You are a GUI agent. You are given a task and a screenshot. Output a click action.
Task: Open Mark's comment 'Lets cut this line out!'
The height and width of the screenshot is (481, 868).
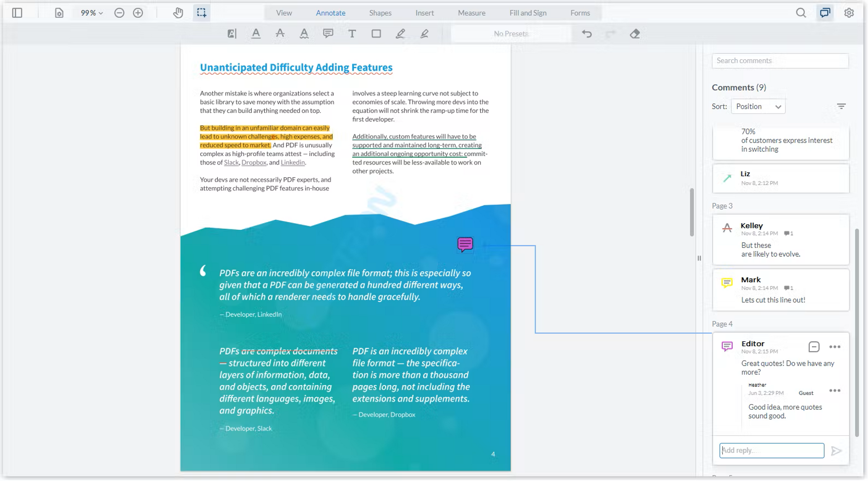point(781,290)
